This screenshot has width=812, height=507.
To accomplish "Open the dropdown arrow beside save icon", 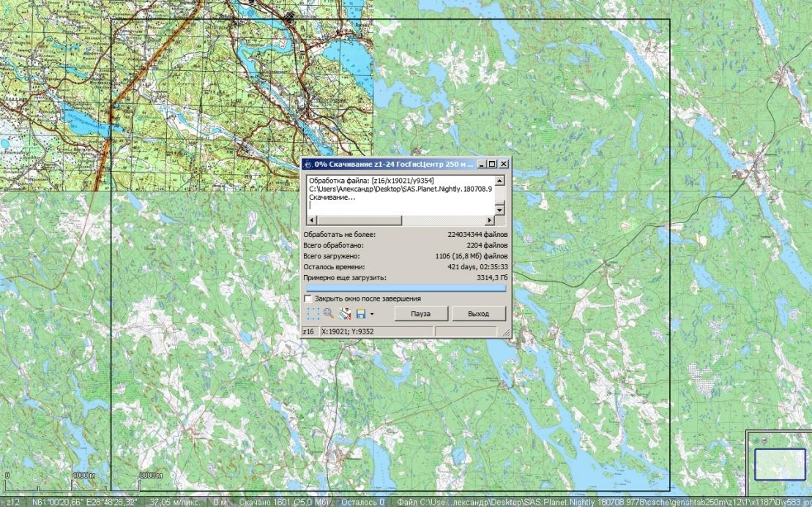I will [x=372, y=315].
